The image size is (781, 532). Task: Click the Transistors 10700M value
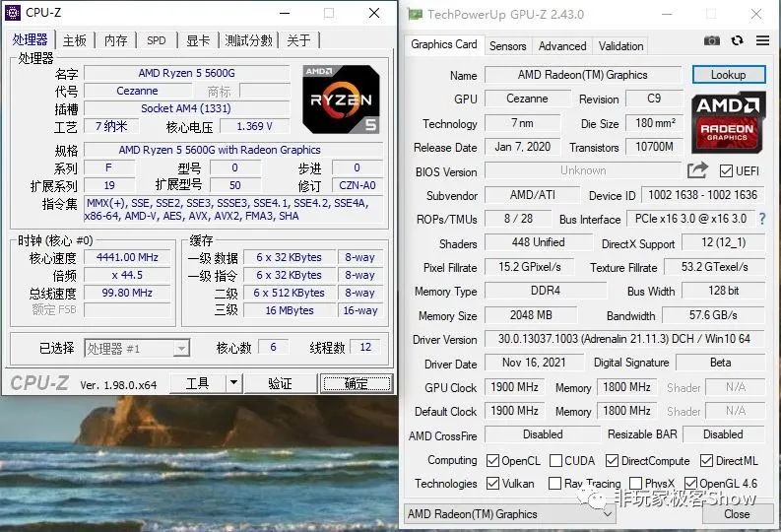pyautogui.click(x=655, y=147)
